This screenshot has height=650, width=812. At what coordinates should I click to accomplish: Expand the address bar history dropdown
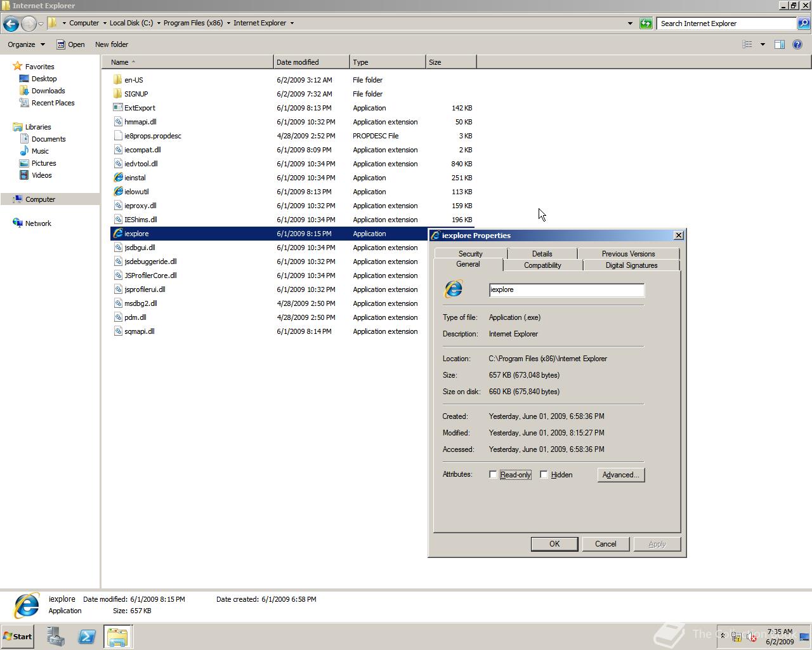coord(630,23)
